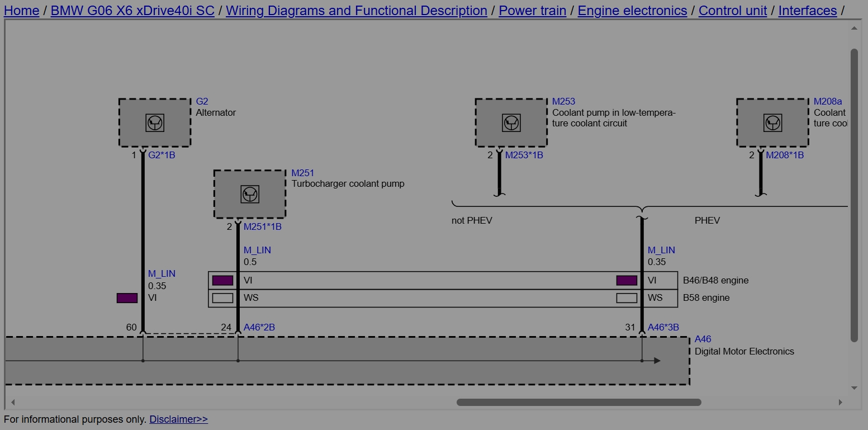Click the scroll-right arrow of the horizontal scrollbar
This screenshot has width=868, height=430.
coord(840,402)
